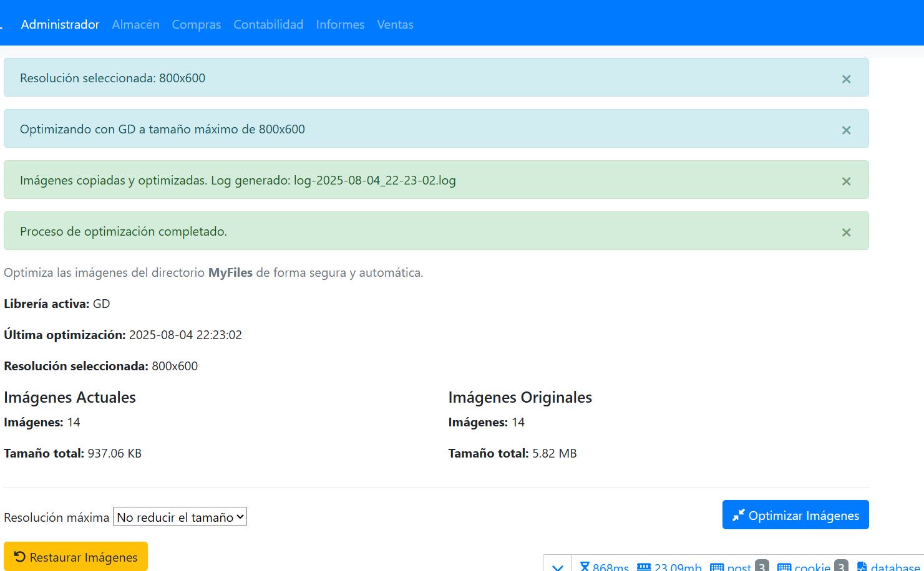
Task: Open the Informes menu
Action: [340, 24]
